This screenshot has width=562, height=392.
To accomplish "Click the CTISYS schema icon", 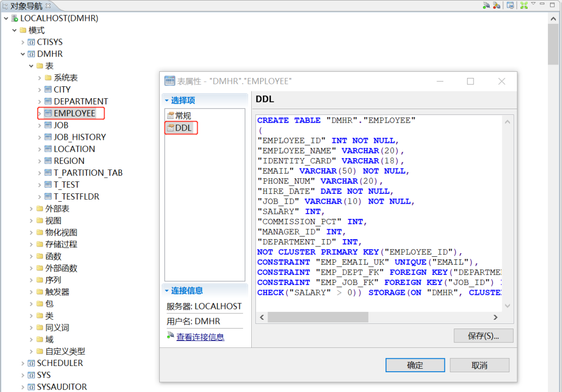I will [31, 42].
